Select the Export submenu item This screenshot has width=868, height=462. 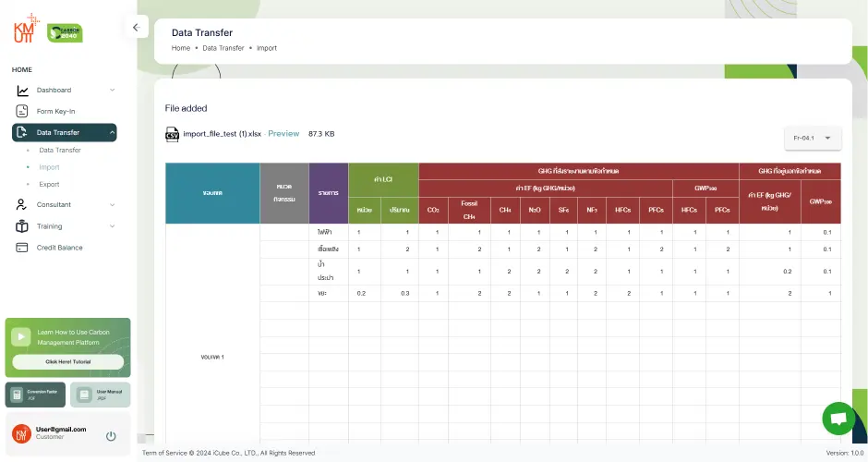pos(49,185)
